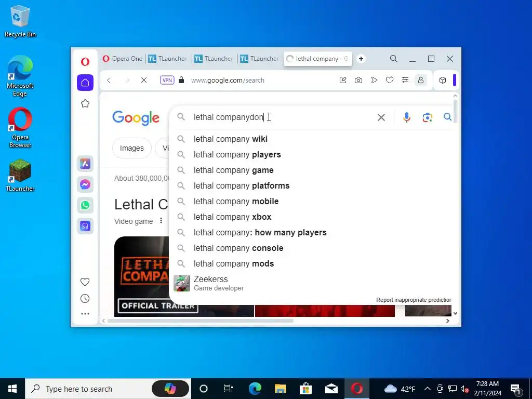Clear the search query with X
532x399 pixels.
click(381, 117)
